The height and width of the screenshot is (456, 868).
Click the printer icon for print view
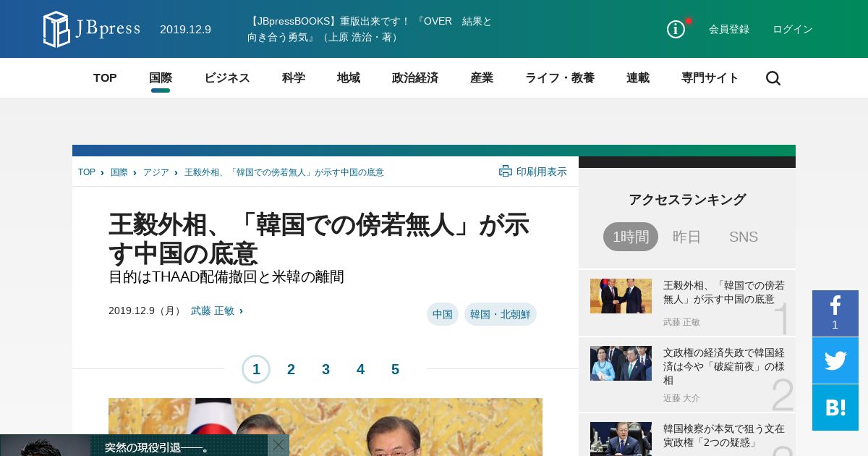(x=506, y=172)
